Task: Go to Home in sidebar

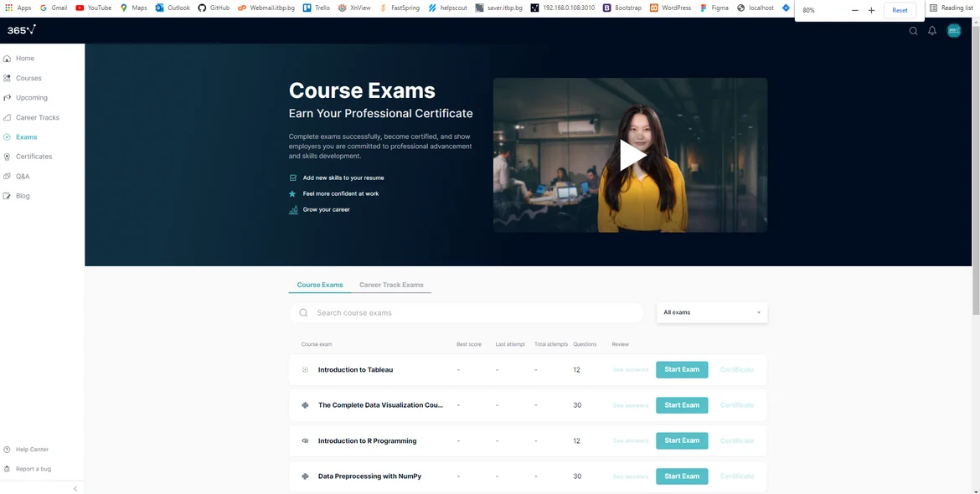Action: click(25, 59)
